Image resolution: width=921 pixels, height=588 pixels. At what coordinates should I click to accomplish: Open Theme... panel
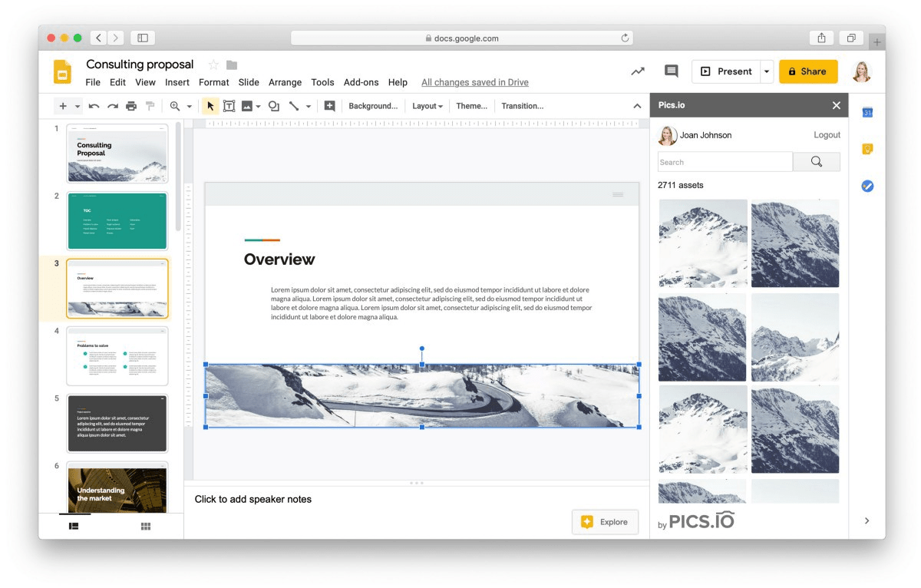471,106
